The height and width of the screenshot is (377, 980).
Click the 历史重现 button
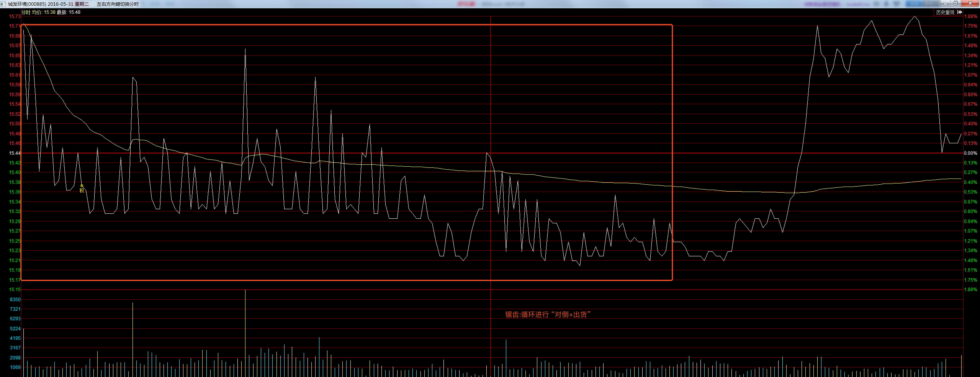click(x=945, y=13)
